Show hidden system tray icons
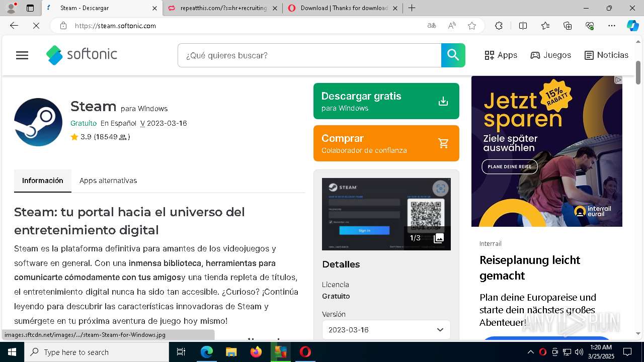Image resolution: width=644 pixels, height=362 pixels. (x=530, y=352)
